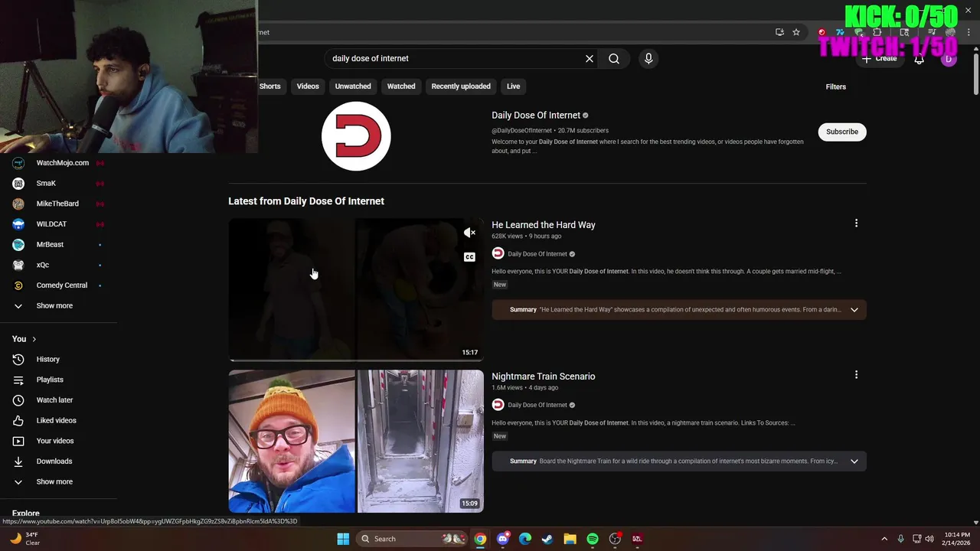Open more options for Nightmare Train Scenario

click(856, 375)
